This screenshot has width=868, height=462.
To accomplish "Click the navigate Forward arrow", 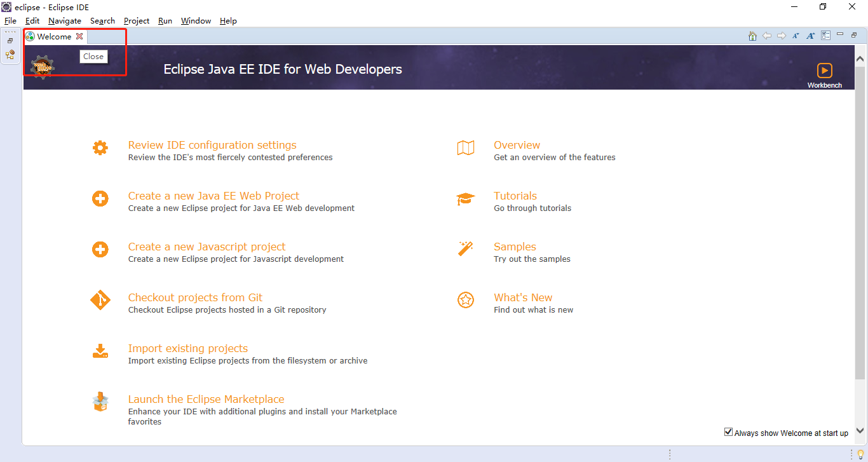I will coord(782,36).
